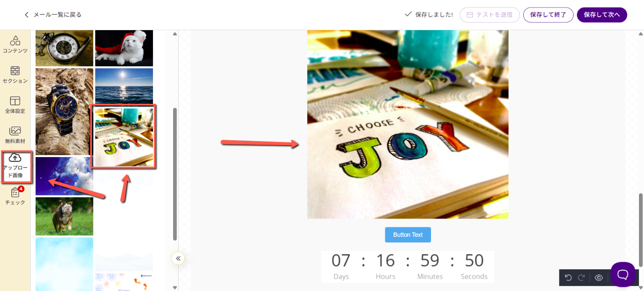Pick the wristwatch on wood thumbnail

point(64,112)
